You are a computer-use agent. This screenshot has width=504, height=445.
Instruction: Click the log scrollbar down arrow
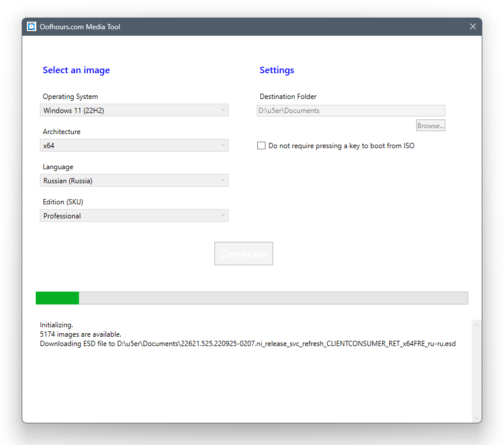coord(476,418)
